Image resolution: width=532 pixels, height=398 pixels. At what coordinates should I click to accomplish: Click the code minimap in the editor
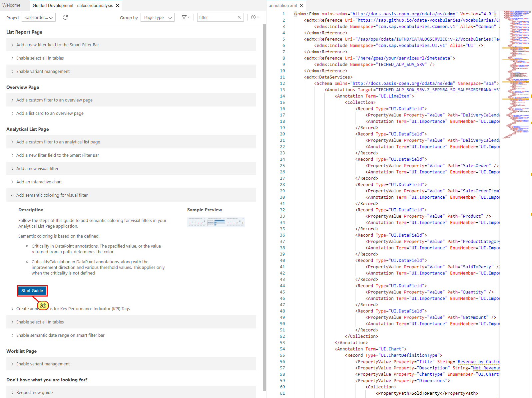tap(516, 74)
